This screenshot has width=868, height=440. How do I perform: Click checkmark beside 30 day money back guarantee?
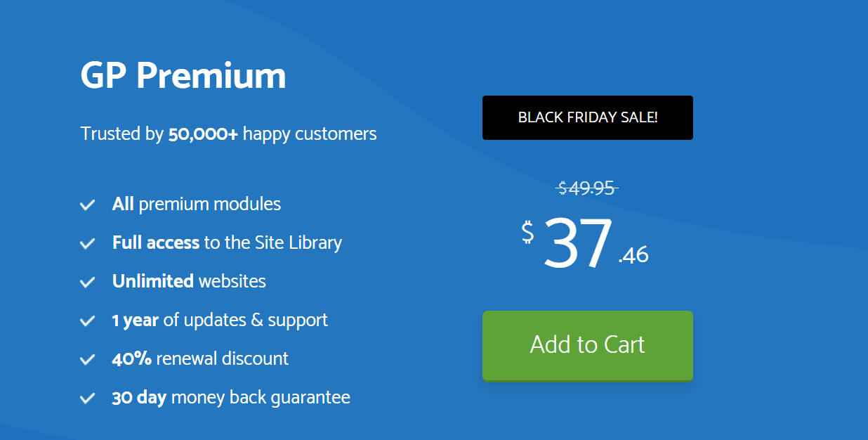tap(88, 399)
